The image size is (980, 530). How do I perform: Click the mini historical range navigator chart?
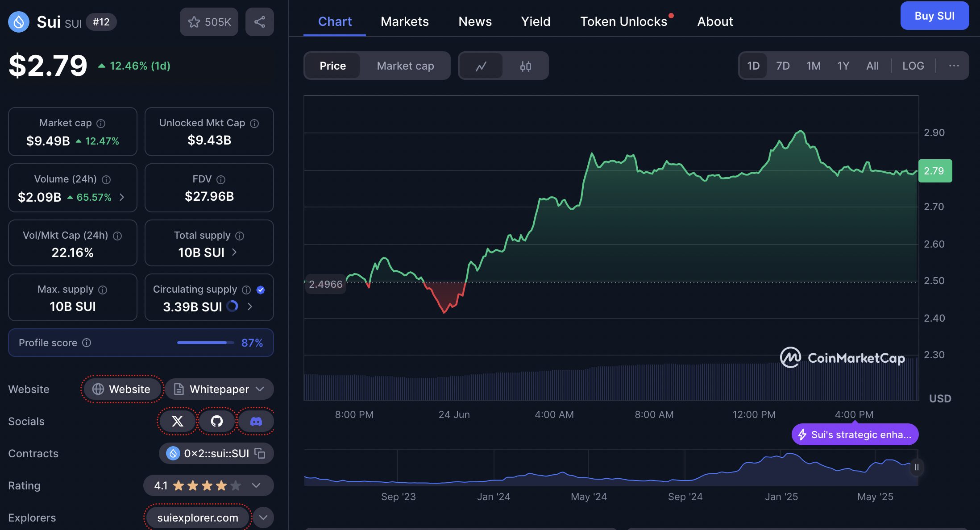[x=611, y=468]
